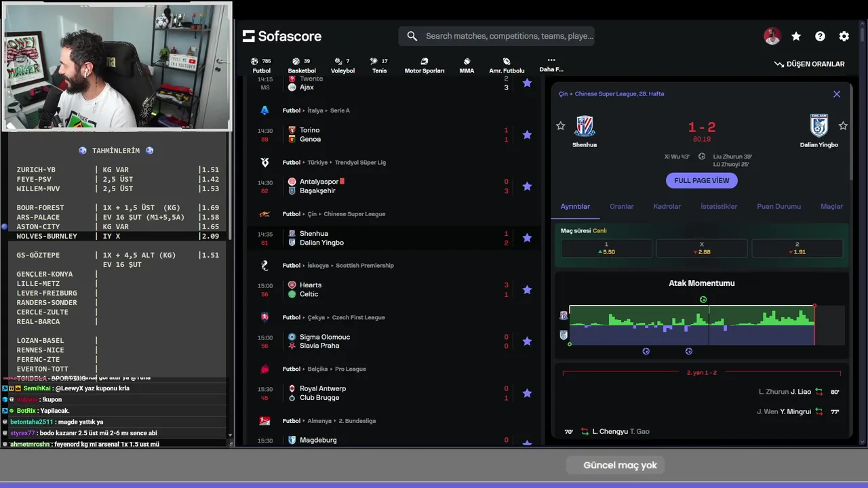This screenshot has width=868, height=488.
Task: Toggle favorite star for Torino-Genoa match
Action: pyautogui.click(x=527, y=135)
